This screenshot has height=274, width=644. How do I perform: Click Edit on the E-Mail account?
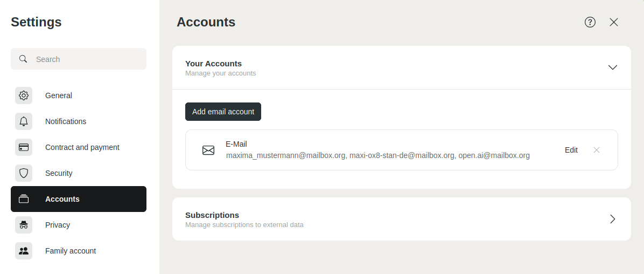571,150
